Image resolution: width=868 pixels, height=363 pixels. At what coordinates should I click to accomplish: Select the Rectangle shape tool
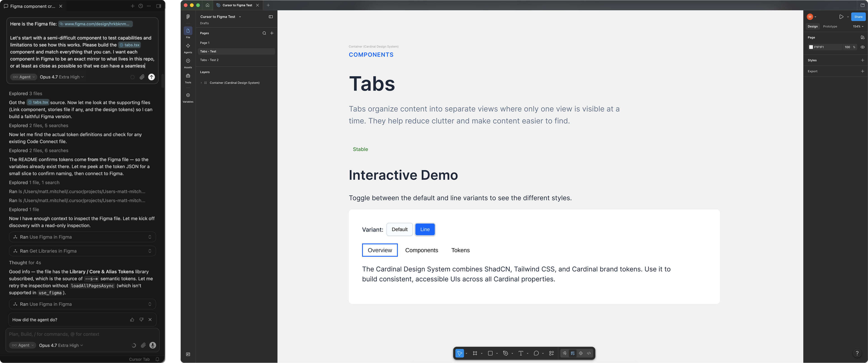pyautogui.click(x=490, y=353)
